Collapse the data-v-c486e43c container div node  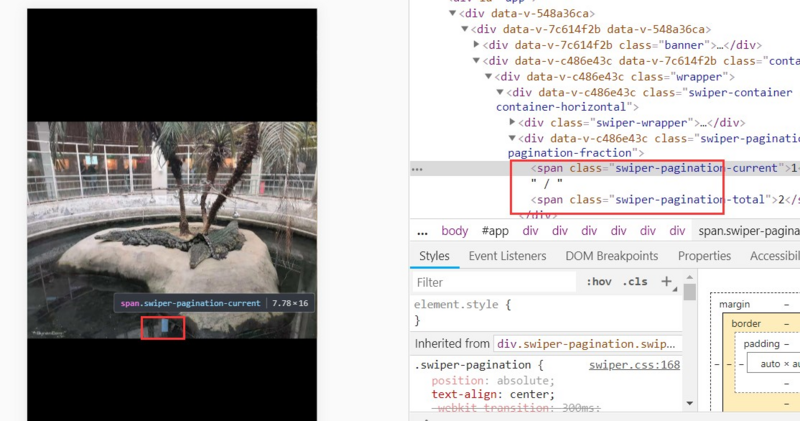click(477, 61)
